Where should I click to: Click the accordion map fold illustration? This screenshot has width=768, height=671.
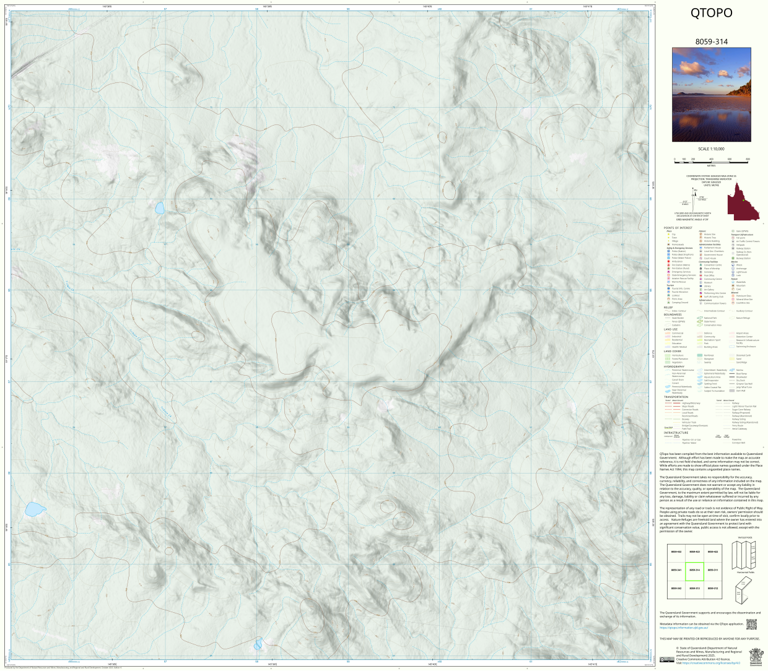tap(744, 554)
